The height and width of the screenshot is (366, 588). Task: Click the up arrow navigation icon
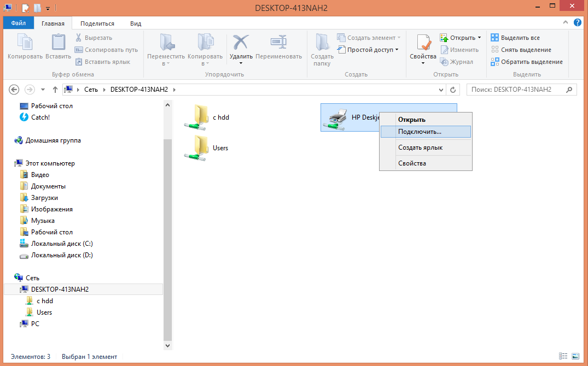tap(55, 90)
